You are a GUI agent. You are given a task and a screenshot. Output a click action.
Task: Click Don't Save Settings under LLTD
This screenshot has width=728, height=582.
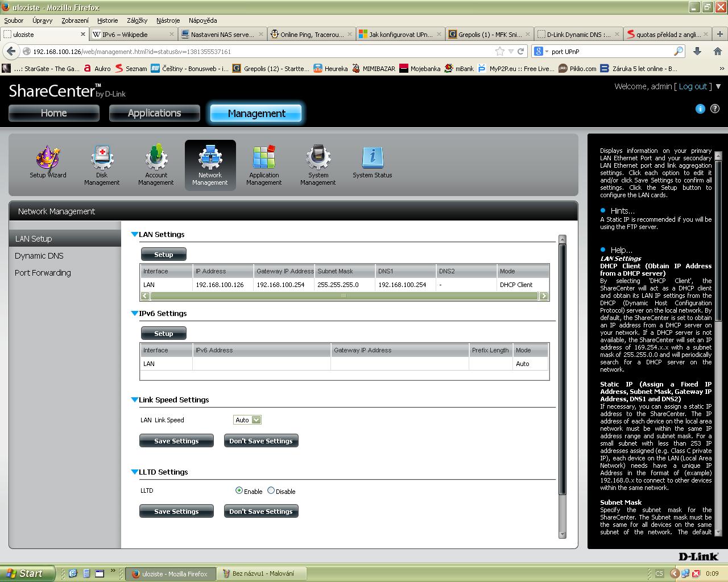coord(261,512)
